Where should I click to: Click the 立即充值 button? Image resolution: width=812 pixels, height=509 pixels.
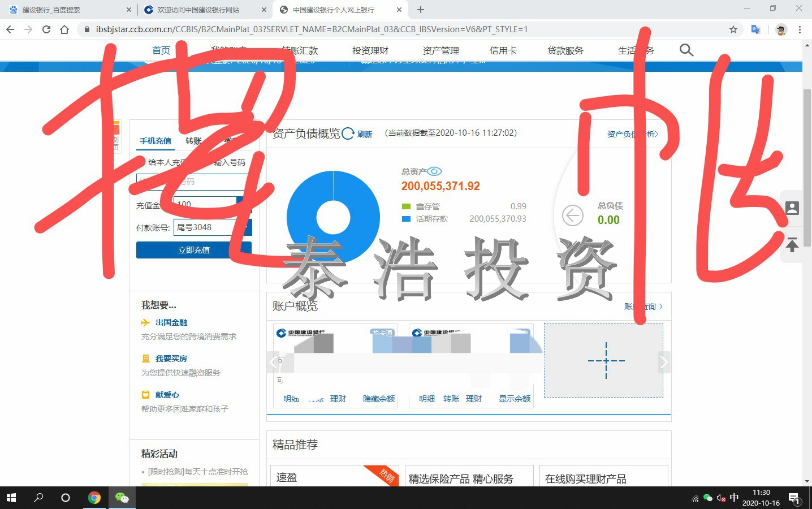pyautogui.click(x=194, y=250)
